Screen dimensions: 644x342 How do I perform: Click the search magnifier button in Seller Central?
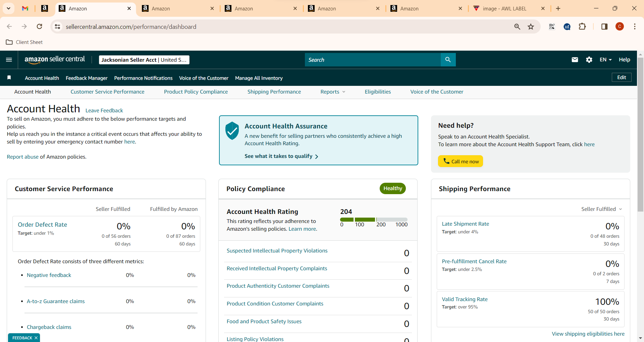448,60
